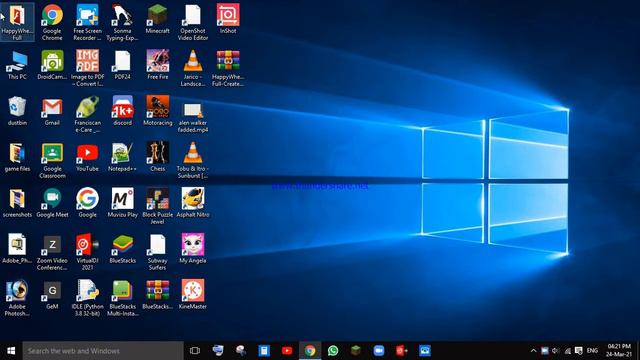Select the Subway Surfers desktop icon
640x360 pixels.
(x=158, y=252)
